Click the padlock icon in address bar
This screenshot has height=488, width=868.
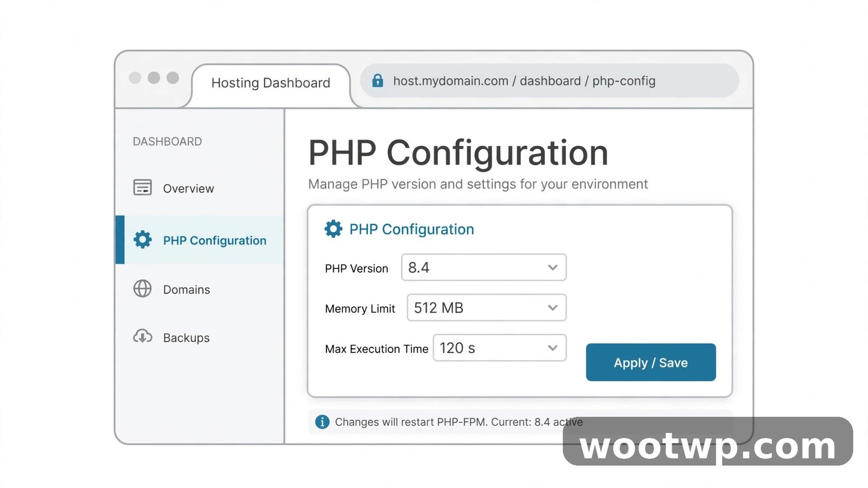378,81
